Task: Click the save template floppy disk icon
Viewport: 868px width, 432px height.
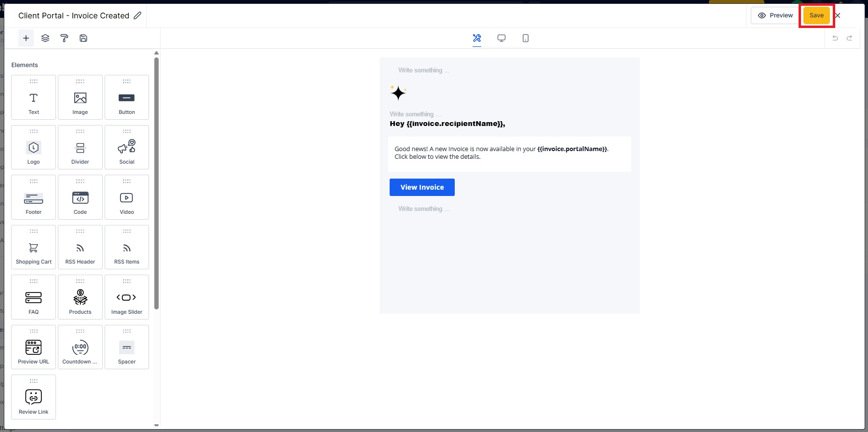Action: click(83, 38)
